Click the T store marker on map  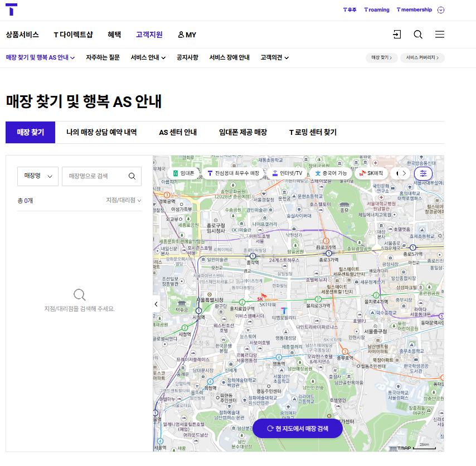click(284, 310)
